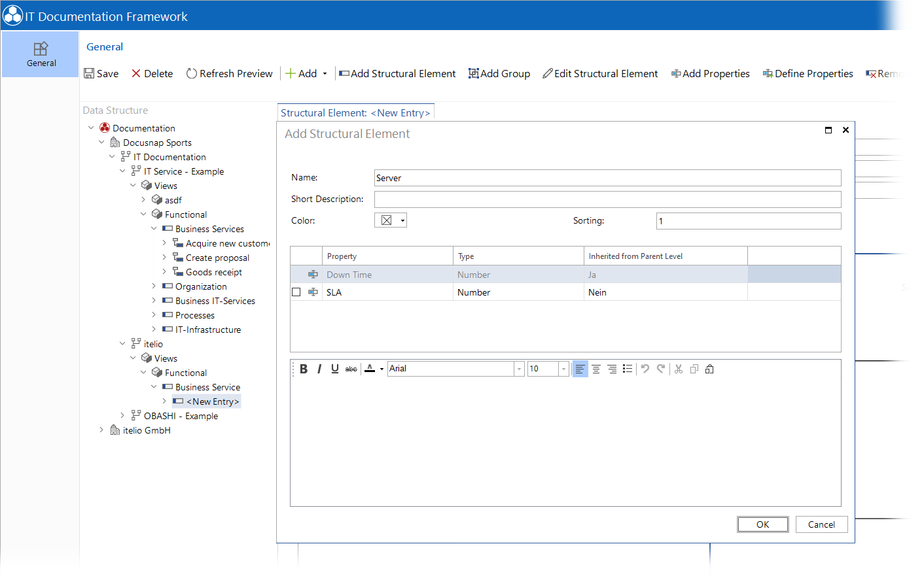Click the Cancel button
The image size is (924, 580).
pos(821,524)
